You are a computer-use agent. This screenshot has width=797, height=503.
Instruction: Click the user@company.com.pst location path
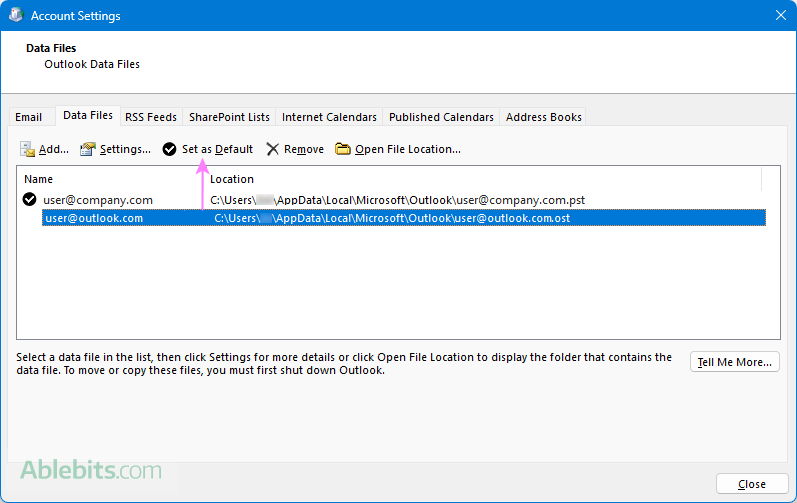397,200
